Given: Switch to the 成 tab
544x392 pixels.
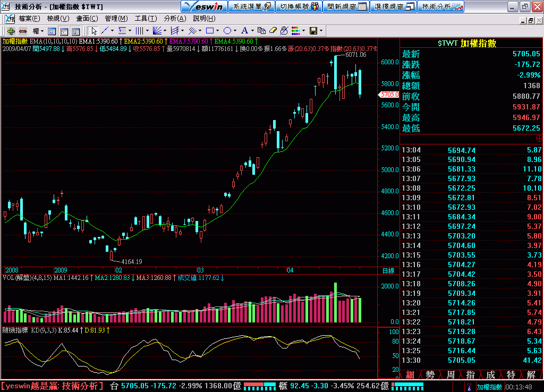Looking at the screenshot, I should click(490, 374).
